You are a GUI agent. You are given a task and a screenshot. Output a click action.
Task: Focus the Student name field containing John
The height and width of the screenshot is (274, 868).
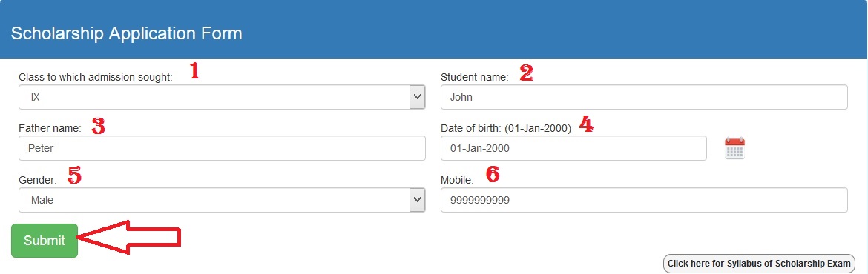[644, 97]
